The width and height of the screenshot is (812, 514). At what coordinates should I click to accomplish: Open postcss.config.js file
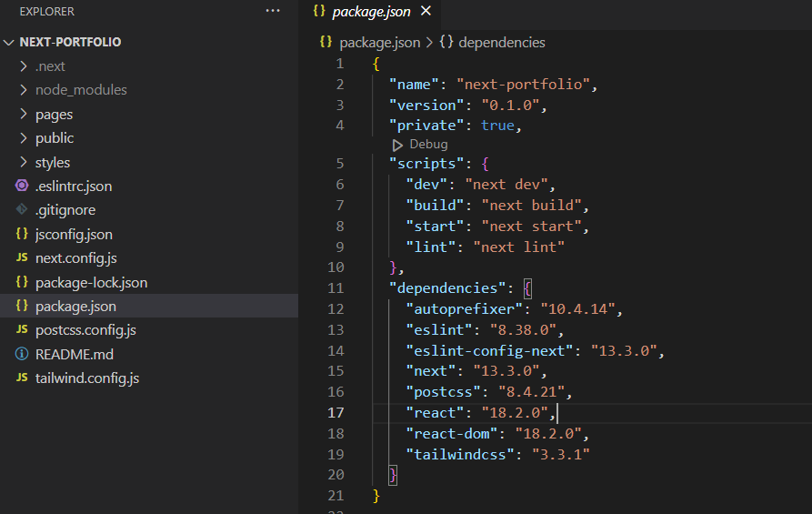[x=86, y=330]
